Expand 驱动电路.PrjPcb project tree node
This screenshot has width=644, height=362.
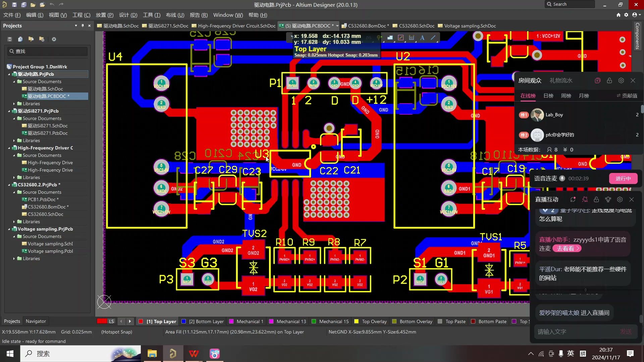tap(10, 74)
